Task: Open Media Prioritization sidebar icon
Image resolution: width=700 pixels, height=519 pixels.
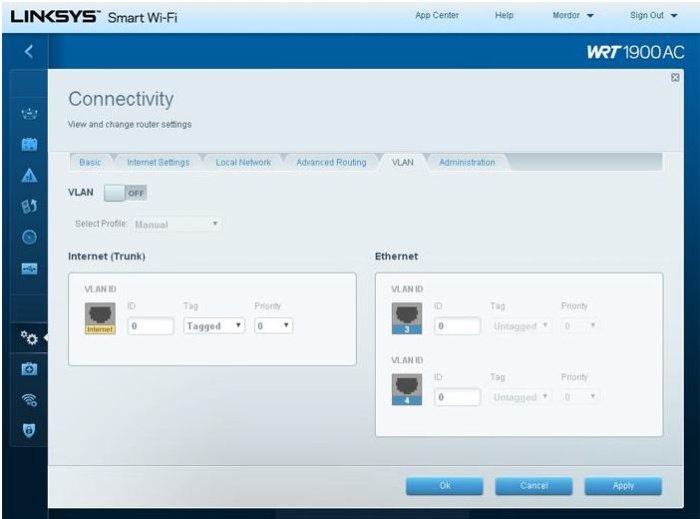Action: coord(29,206)
